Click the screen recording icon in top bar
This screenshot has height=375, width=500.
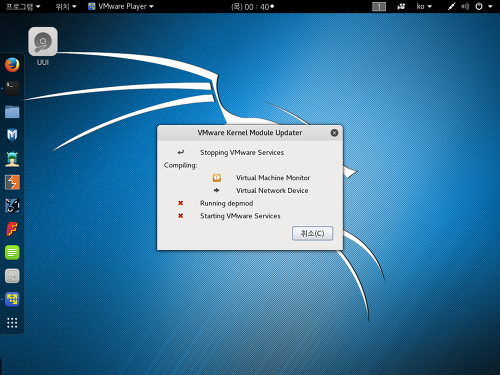pos(401,7)
